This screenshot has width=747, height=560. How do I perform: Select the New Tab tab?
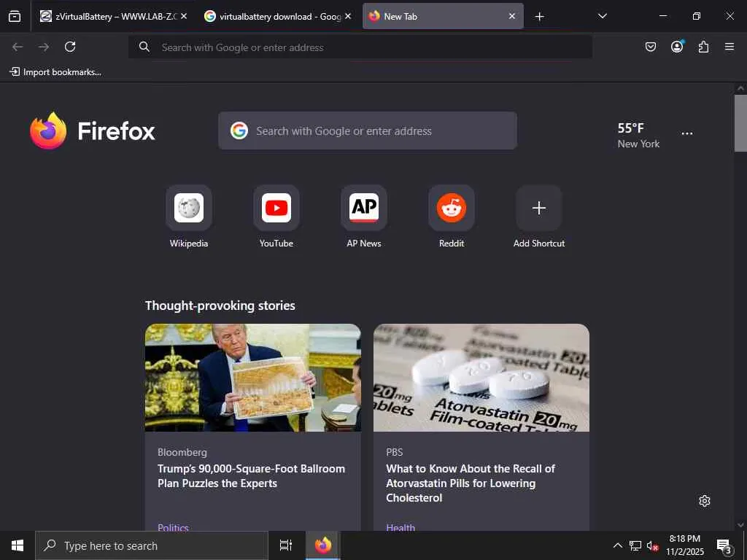point(443,16)
